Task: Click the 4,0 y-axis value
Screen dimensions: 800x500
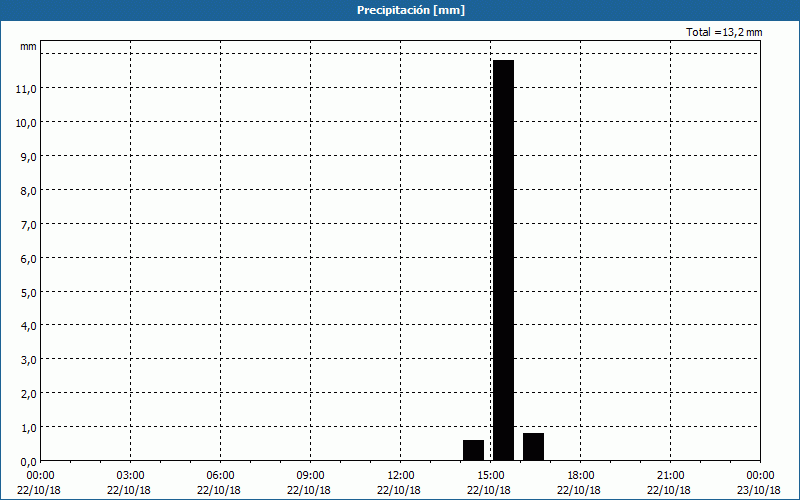Action: [x=29, y=326]
